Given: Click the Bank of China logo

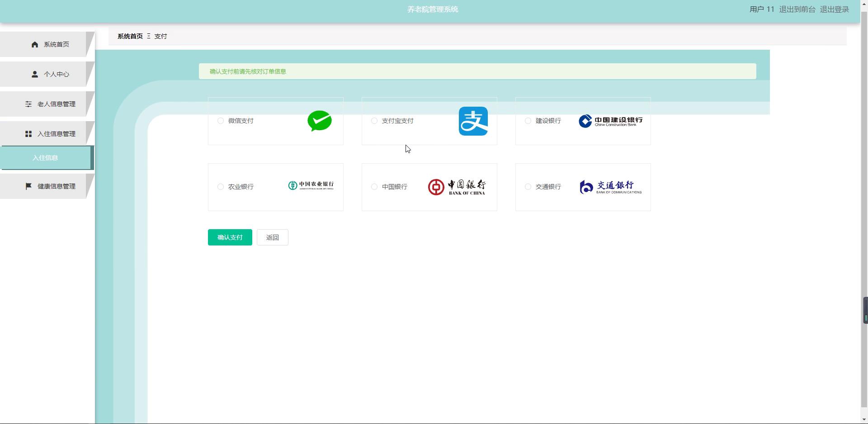Looking at the screenshot, I should (457, 187).
